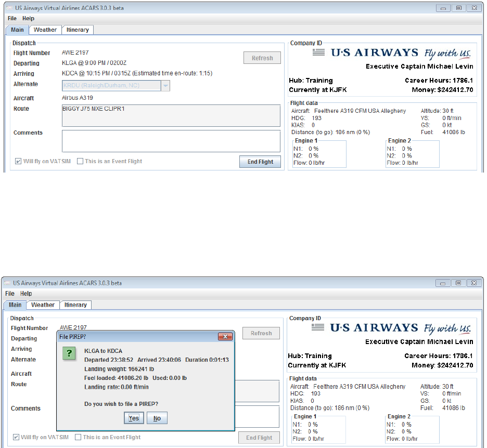487x448 pixels.
Task: Open Help menu in top ACARS window
Action: pyautogui.click(x=28, y=19)
